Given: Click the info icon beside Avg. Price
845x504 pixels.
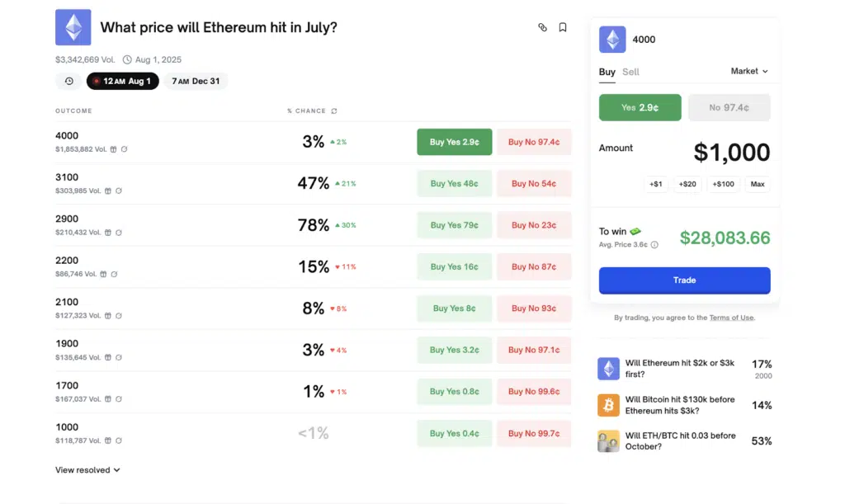Looking at the screenshot, I should tap(654, 245).
